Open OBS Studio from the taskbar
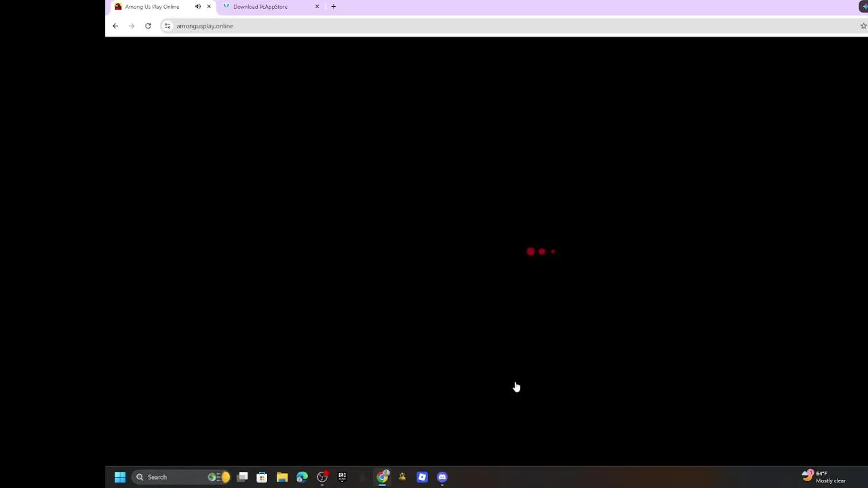The height and width of the screenshot is (488, 868). pyautogui.click(x=322, y=477)
